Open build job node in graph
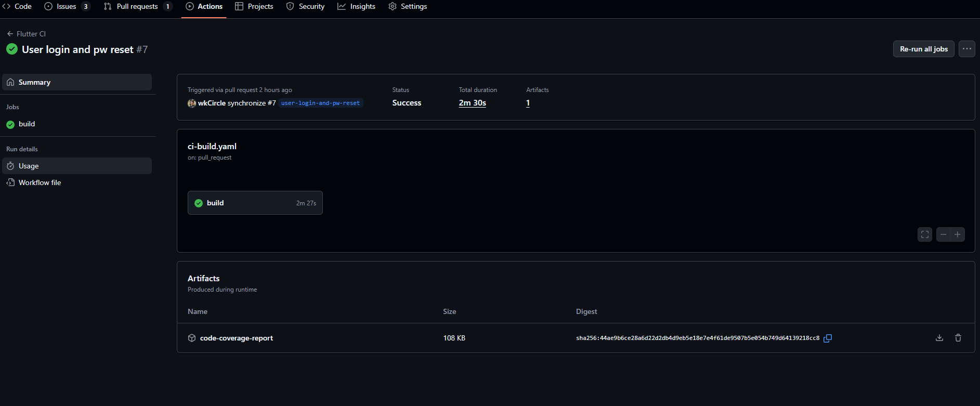 click(255, 203)
